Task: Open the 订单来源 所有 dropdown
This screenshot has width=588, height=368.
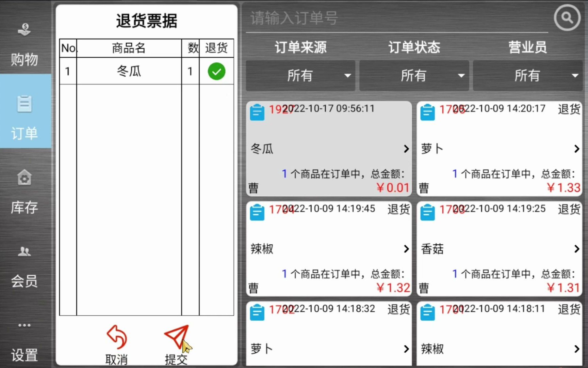Action: [x=300, y=75]
